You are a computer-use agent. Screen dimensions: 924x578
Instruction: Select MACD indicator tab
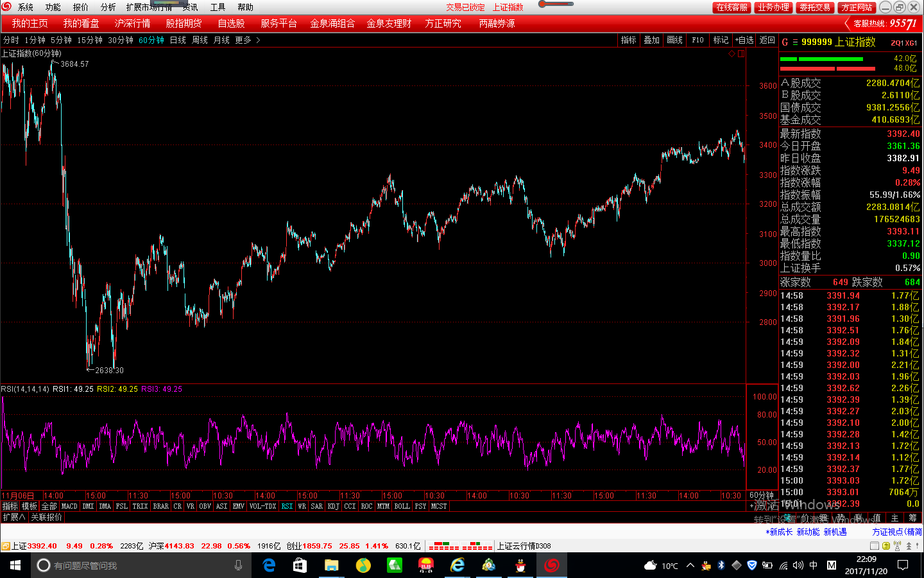click(x=69, y=506)
